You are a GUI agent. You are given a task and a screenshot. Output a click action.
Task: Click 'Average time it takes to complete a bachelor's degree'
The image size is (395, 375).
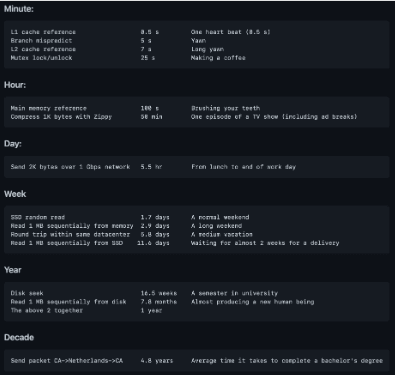pyautogui.click(x=287, y=361)
